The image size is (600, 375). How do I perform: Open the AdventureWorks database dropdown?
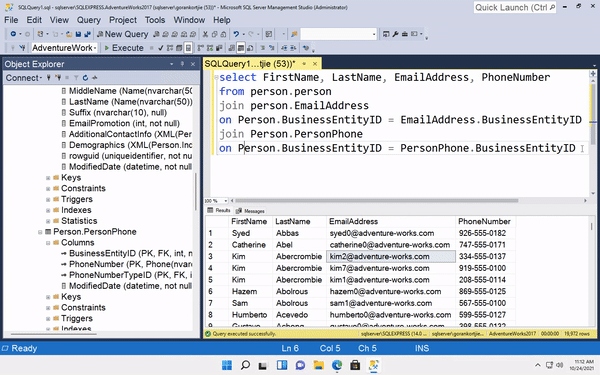64,48
